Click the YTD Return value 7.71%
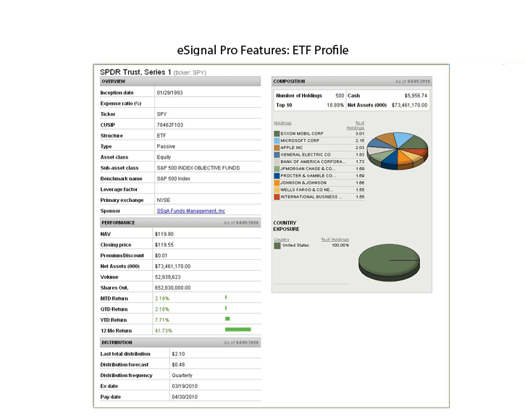Image resolution: width=525 pixels, height=420 pixels. pyautogui.click(x=162, y=320)
